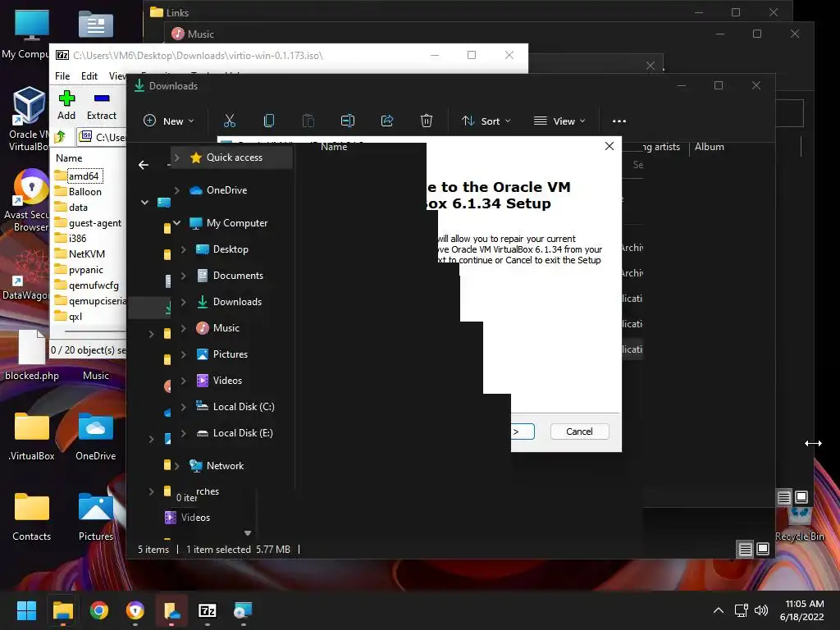840x630 pixels.
Task: Open the File menu in 7-Zip
Action: 62,76
